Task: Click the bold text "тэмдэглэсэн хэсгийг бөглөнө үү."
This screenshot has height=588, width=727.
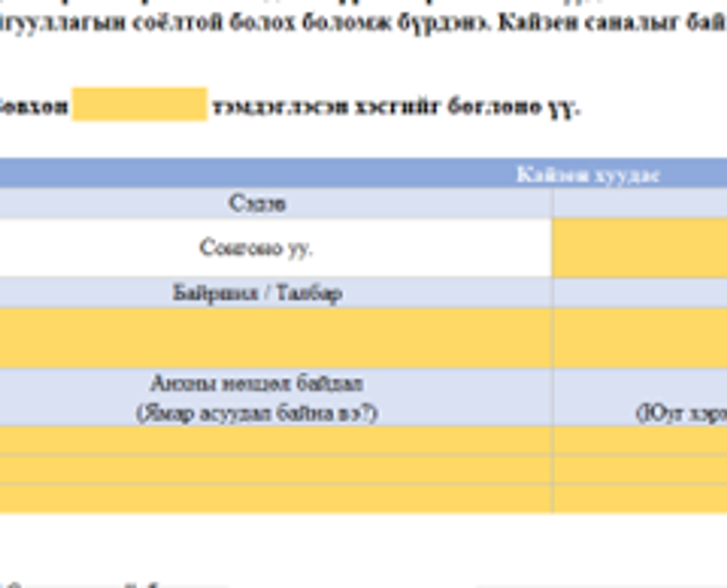Action: click(395, 106)
